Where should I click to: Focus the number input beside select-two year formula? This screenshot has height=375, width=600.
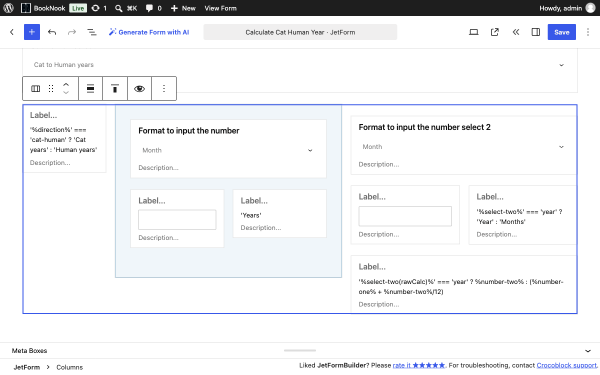click(x=405, y=216)
